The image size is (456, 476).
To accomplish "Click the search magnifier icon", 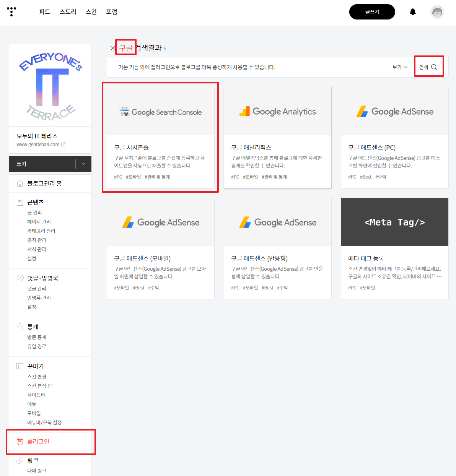I will 434,67.
